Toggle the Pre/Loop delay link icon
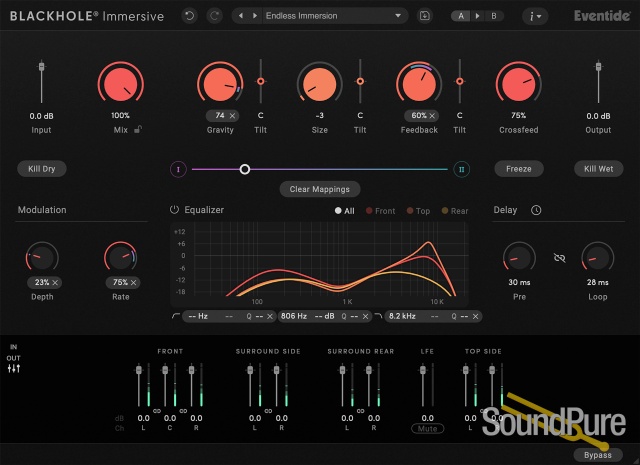This screenshot has height=465, width=640. click(559, 257)
